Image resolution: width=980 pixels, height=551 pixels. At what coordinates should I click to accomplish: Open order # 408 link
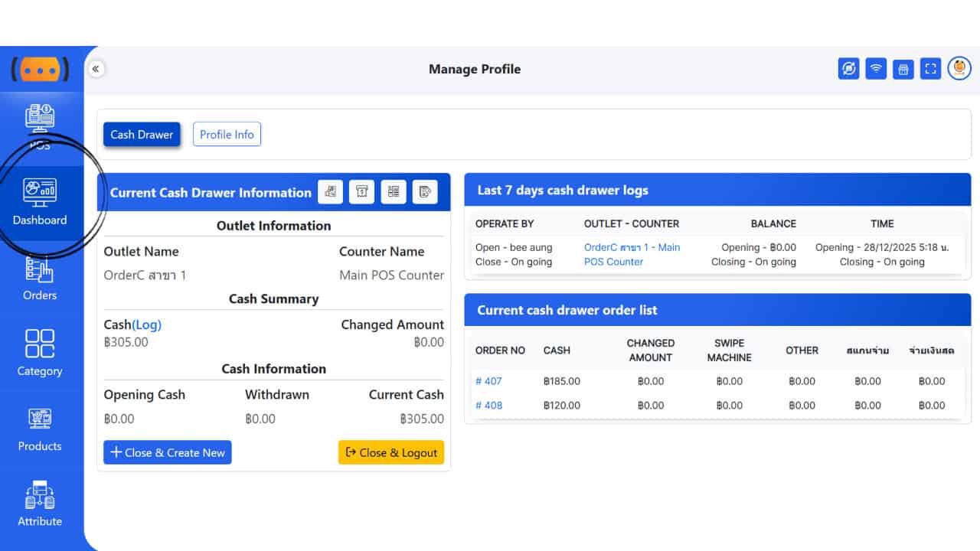click(488, 406)
